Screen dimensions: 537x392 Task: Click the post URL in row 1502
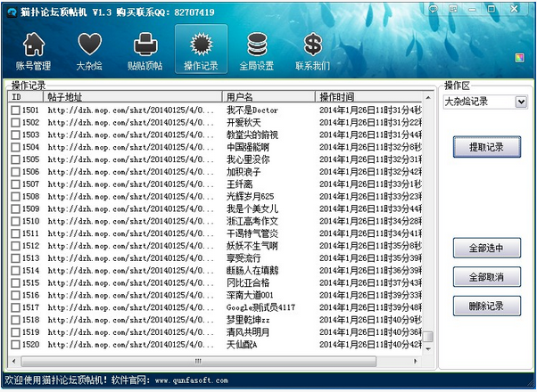point(131,122)
